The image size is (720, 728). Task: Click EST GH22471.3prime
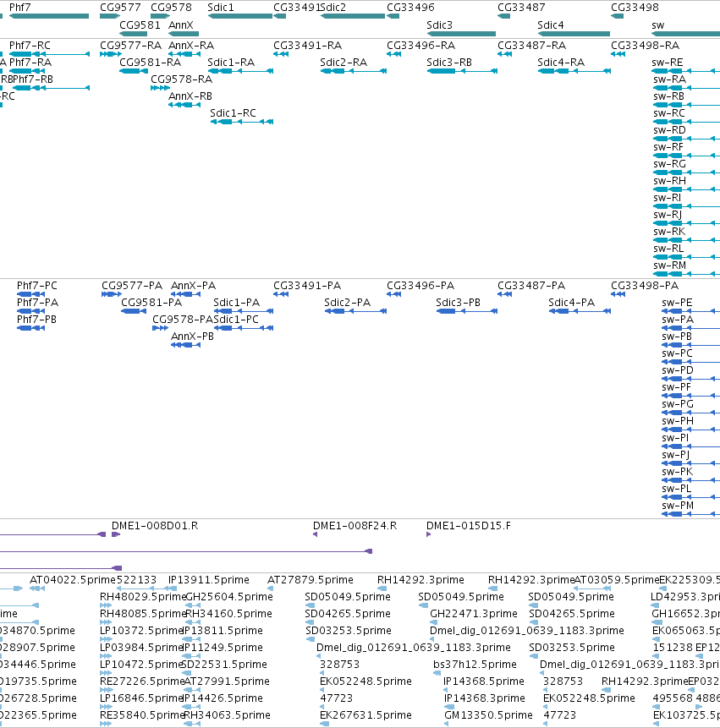point(432,622)
